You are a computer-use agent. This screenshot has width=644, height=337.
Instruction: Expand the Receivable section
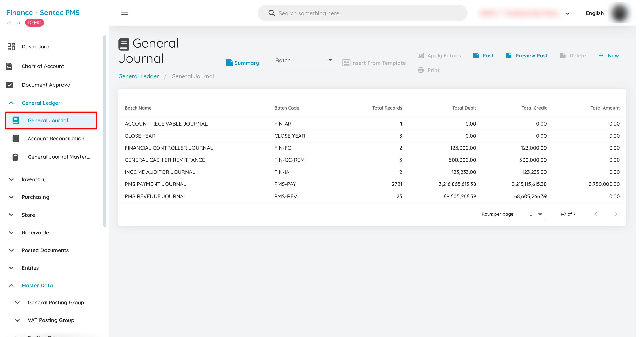(11, 233)
